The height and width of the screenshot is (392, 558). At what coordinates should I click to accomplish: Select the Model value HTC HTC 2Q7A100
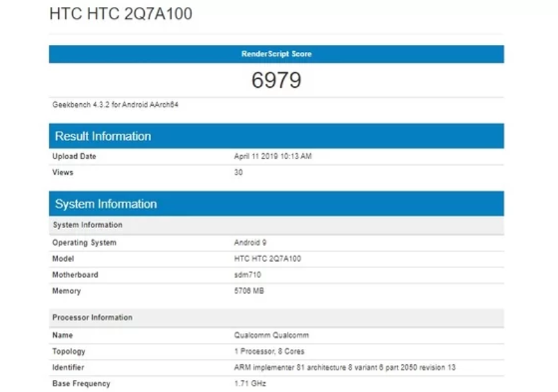pos(268,259)
